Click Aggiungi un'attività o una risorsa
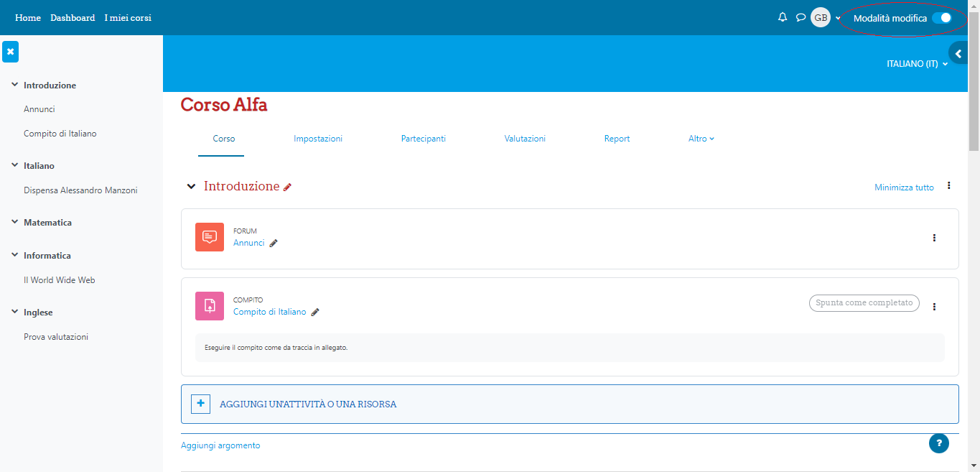Screen dimensions: 980x472 (x=570, y=404)
